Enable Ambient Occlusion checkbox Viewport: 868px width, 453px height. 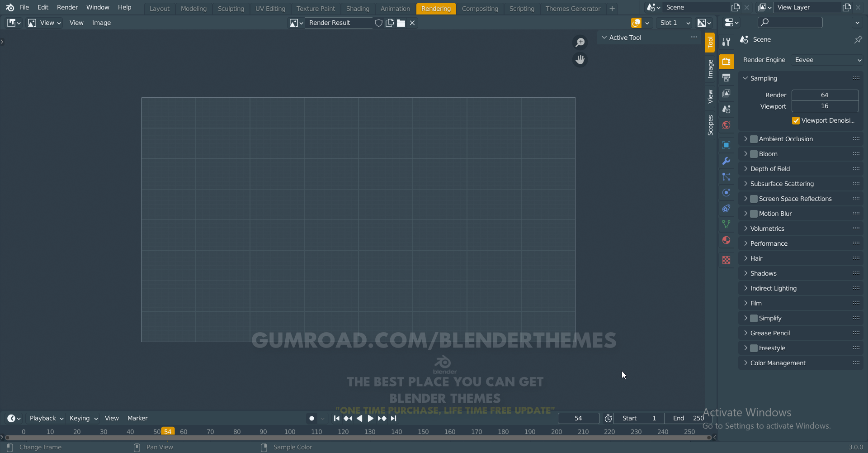pyautogui.click(x=754, y=139)
